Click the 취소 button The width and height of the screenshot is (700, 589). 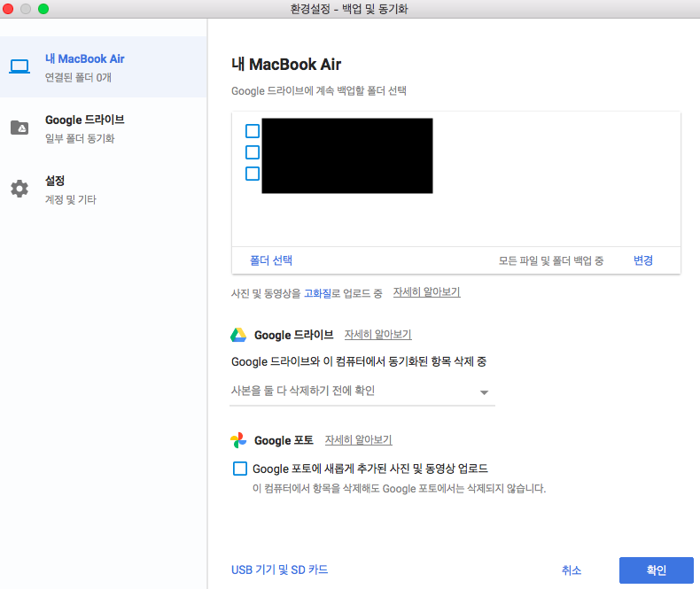click(572, 570)
